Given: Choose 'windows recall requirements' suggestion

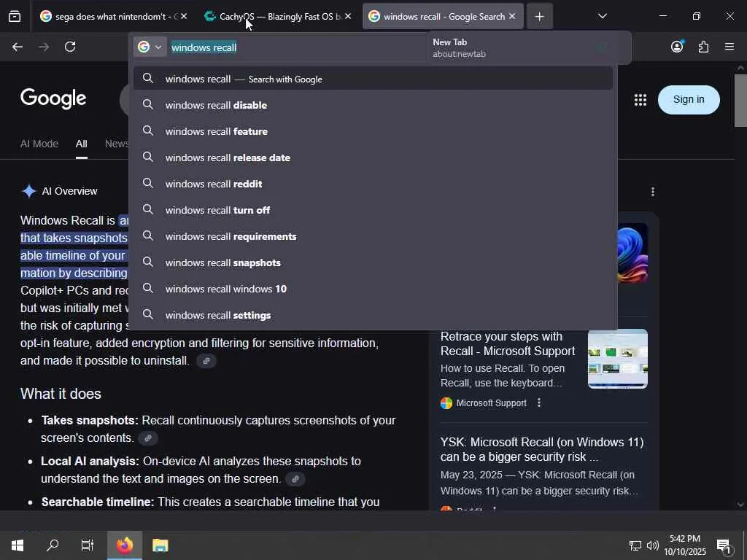Looking at the screenshot, I should point(373,236).
